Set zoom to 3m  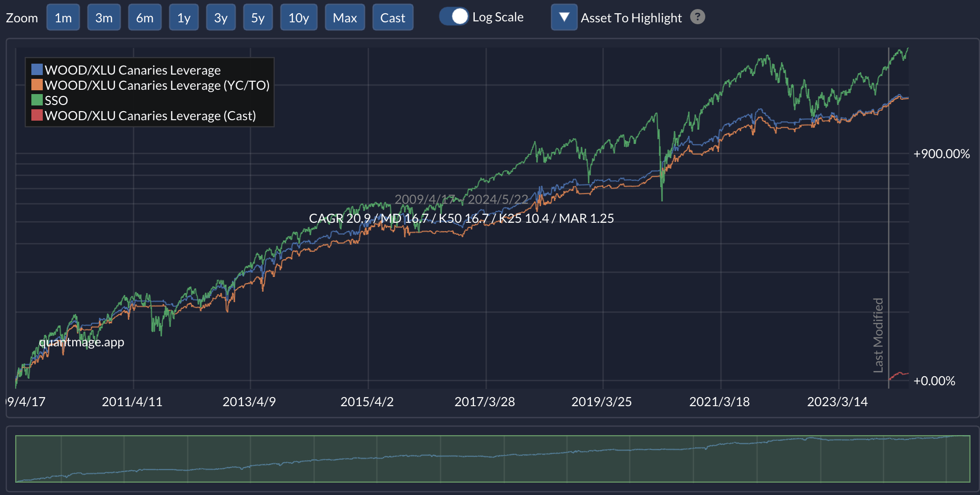coord(104,17)
